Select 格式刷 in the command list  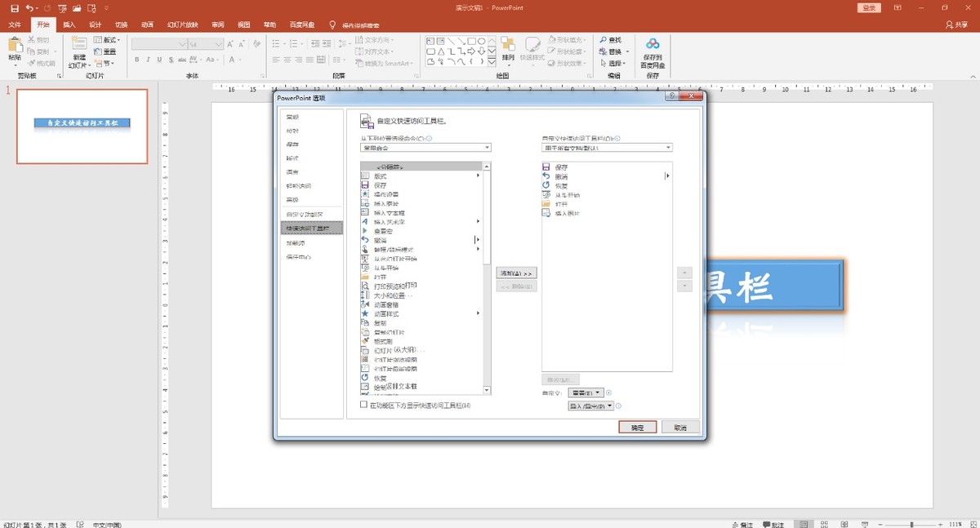click(421, 341)
